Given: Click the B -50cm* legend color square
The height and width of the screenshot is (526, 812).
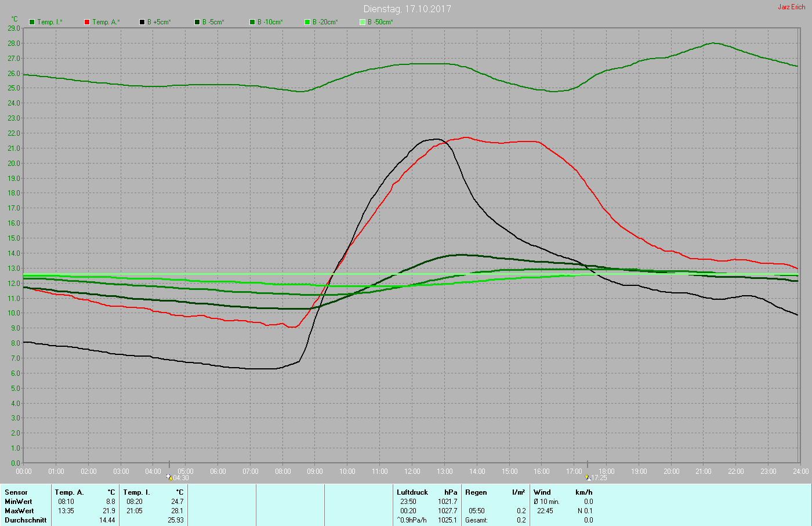Looking at the screenshot, I should pyautogui.click(x=362, y=22).
